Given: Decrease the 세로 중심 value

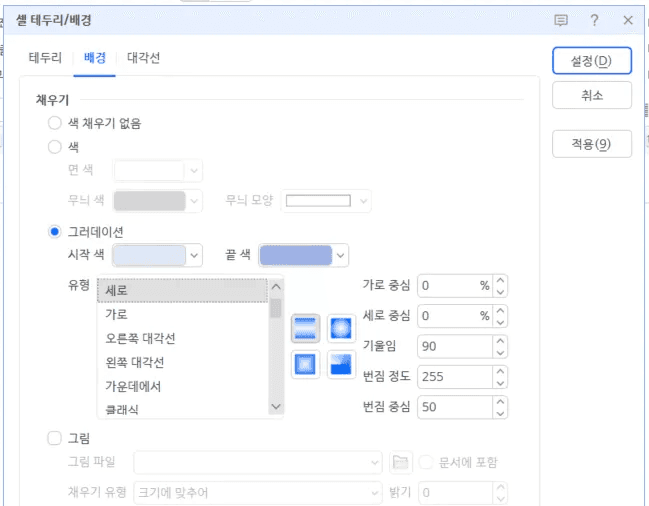Looking at the screenshot, I should click(500, 322).
